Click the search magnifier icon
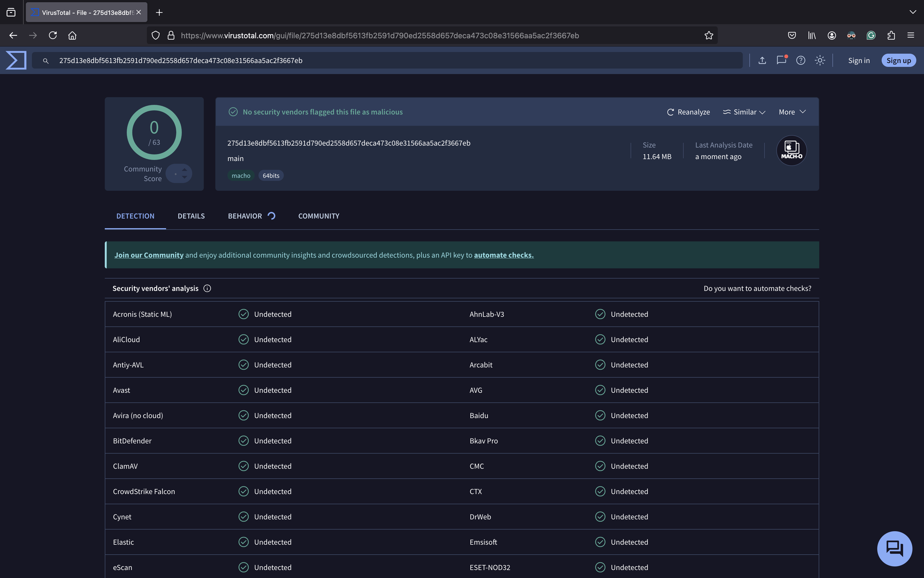This screenshot has height=578, width=924. [x=45, y=61]
